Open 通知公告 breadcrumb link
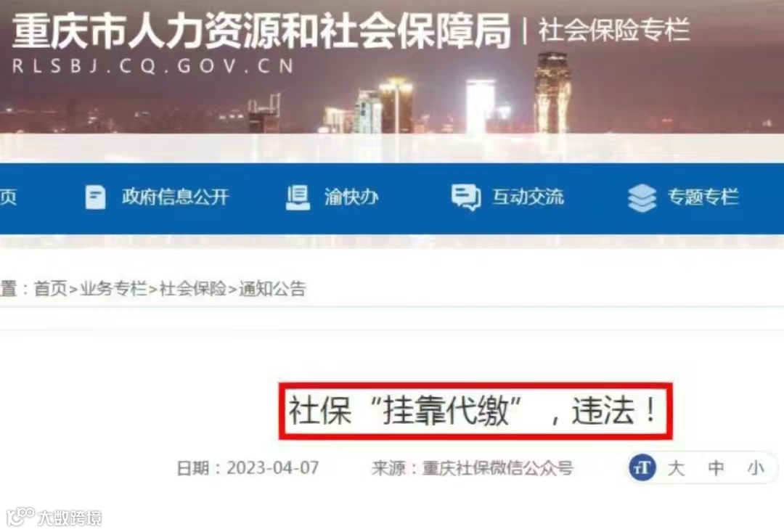Screen dimensions: 784x532 272,289
